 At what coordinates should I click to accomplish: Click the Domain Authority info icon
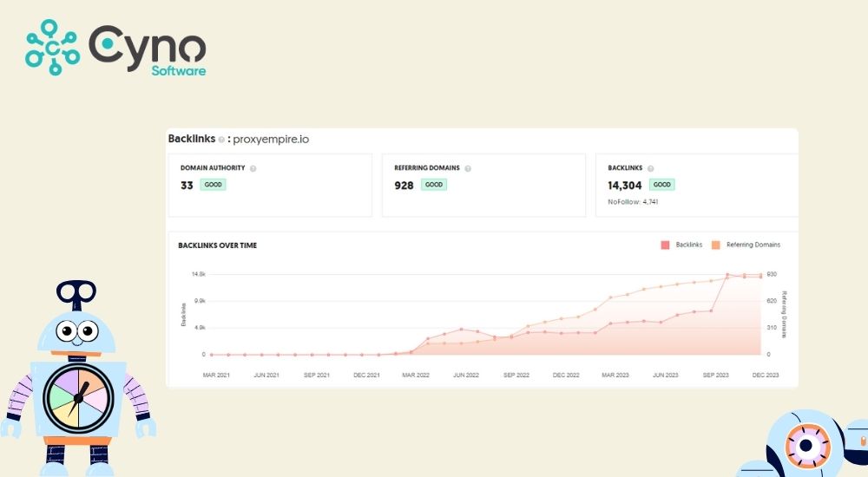click(253, 168)
